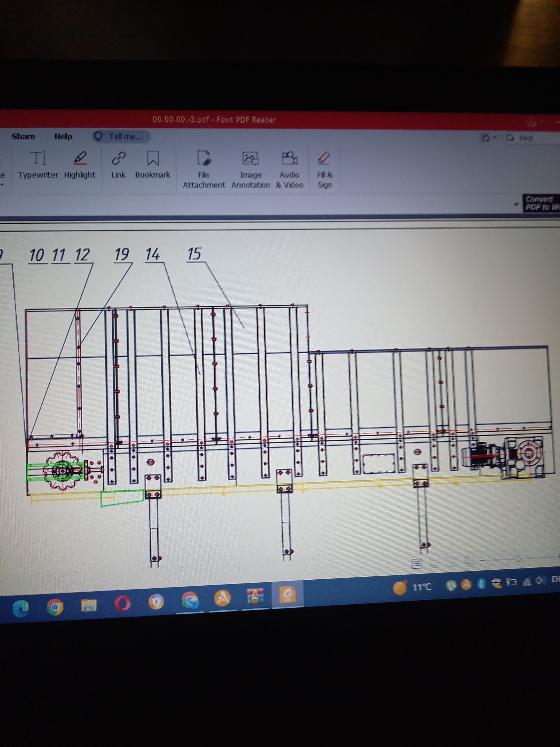
Task: Activate the Highlight tool
Action: (80, 165)
